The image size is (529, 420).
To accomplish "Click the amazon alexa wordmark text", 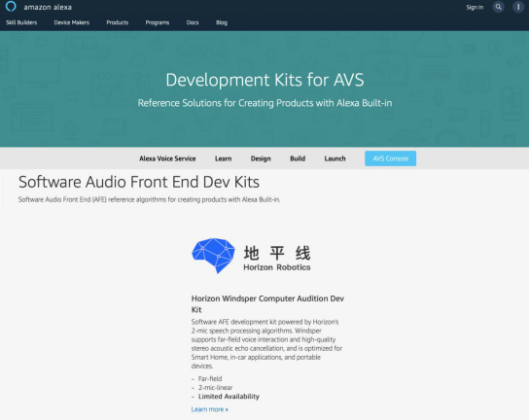I will [x=48, y=7].
